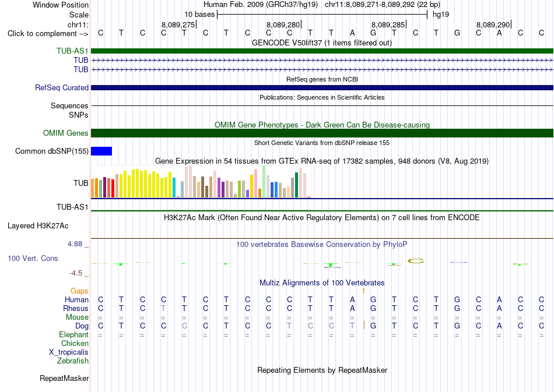Click the Multiz Alignments of 100 Vertebrates title
This screenshot has height=392, width=554.
(322, 282)
